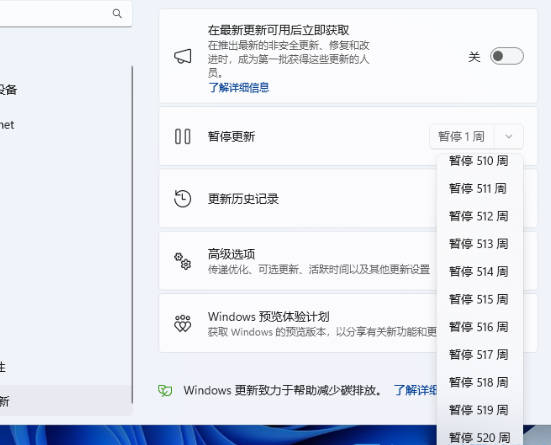Screen dimensions: 551x445
Task: Click the clock history icon for 更新历史记录
Action: 183,199
